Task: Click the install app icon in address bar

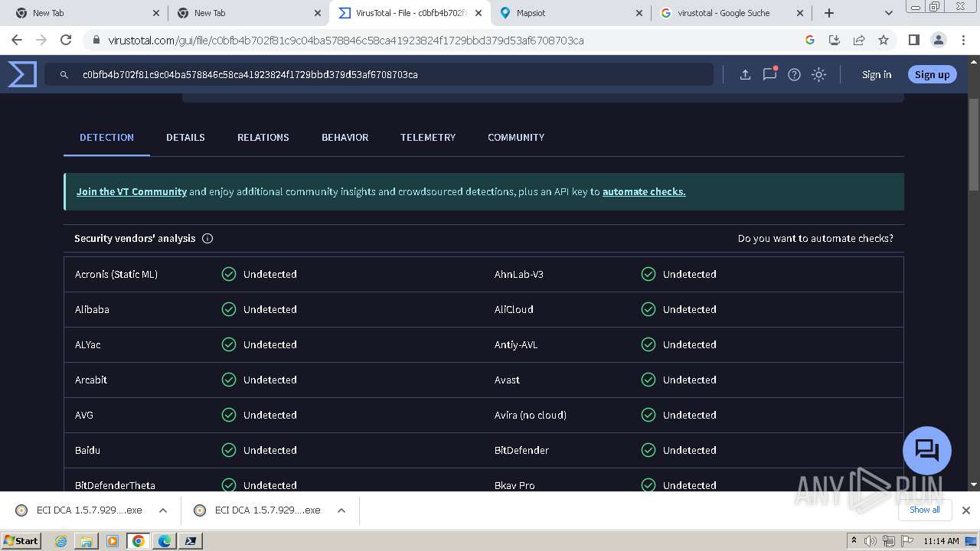Action: 835,40
